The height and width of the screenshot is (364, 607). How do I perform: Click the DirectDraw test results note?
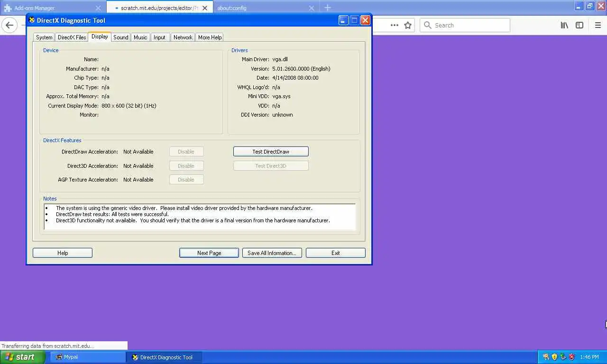pos(112,214)
